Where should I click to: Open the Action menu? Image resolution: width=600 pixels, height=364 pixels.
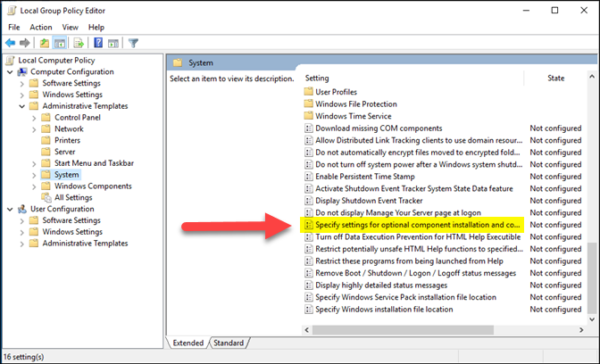coord(41,27)
